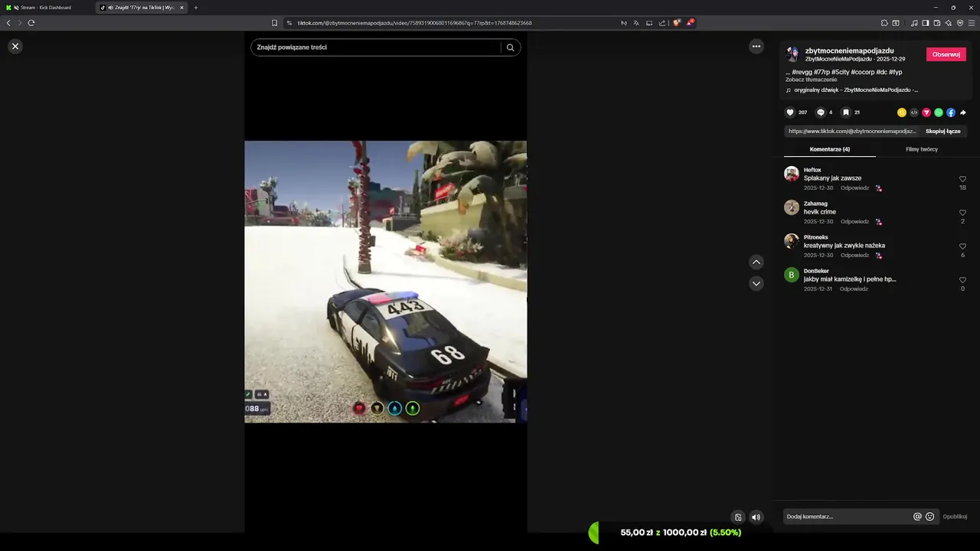This screenshot has height=551, width=980.
Task: Share the video on Facebook
Action: tap(951, 112)
